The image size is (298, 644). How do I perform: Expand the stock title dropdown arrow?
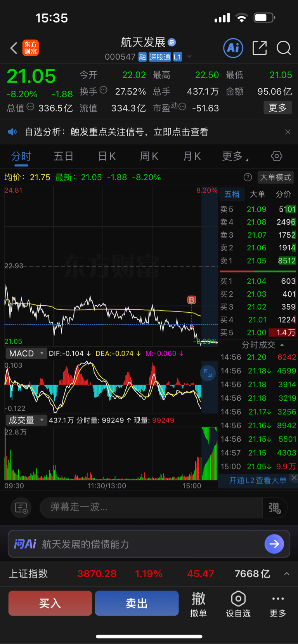(189, 57)
